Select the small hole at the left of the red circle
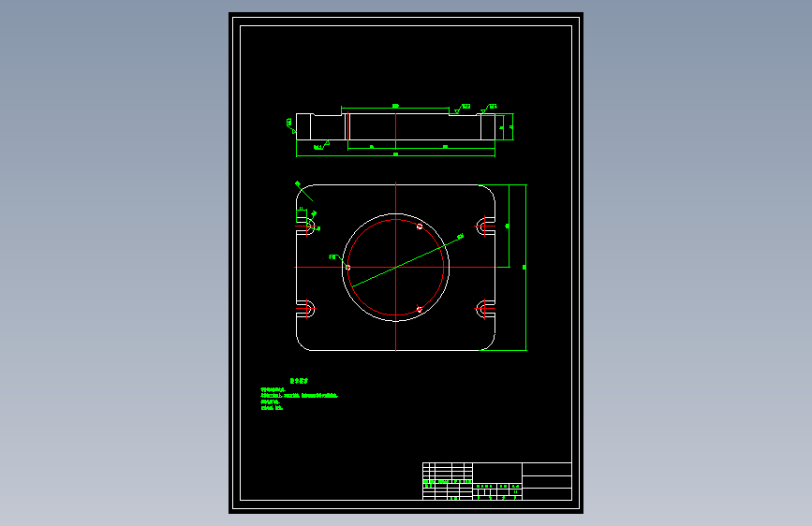 348,268
